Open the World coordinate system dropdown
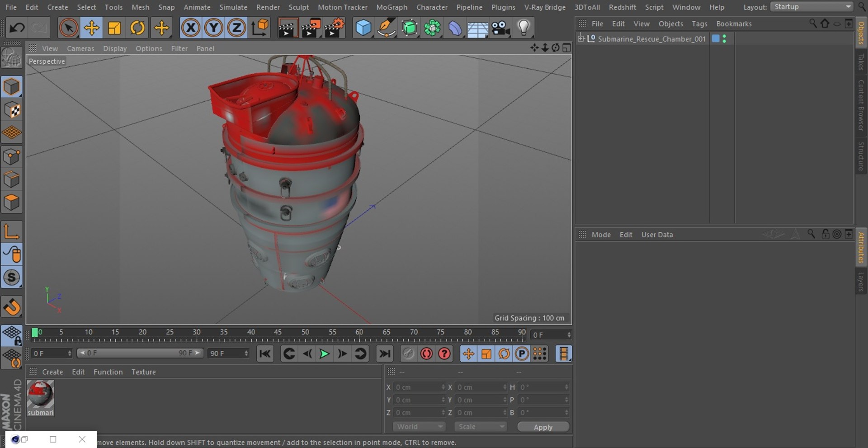868x448 pixels. coord(419,427)
